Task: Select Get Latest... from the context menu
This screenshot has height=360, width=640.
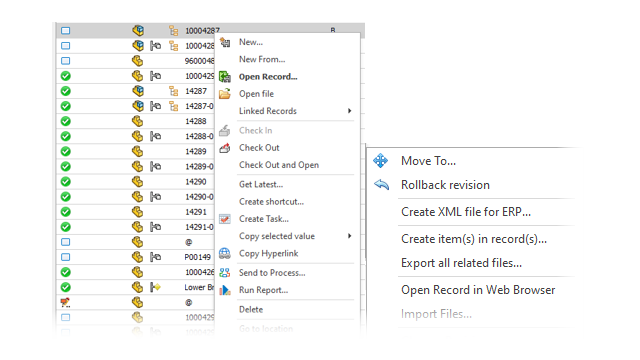Action: [261, 184]
